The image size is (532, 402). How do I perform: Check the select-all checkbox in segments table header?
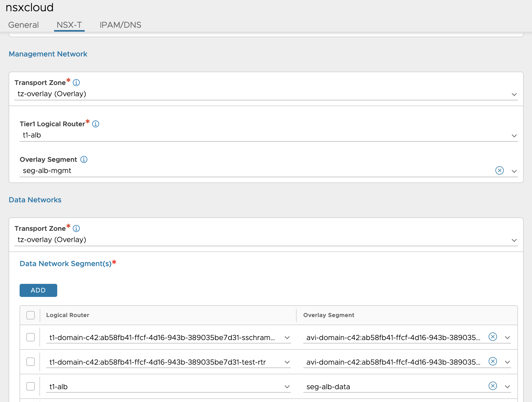30,315
